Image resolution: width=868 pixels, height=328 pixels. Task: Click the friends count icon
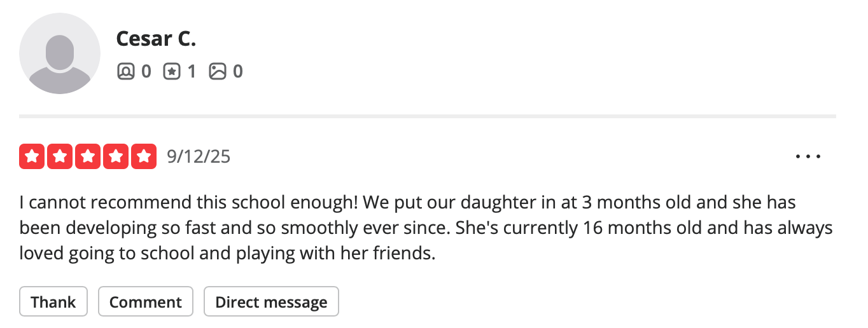click(126, 72)
